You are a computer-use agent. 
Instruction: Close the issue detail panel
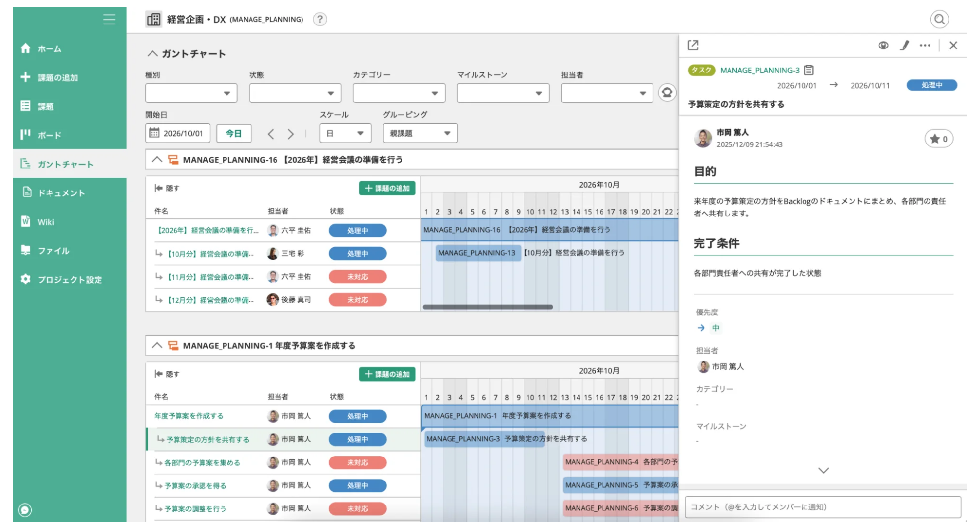pyautogui.click(x=953, y=45)
